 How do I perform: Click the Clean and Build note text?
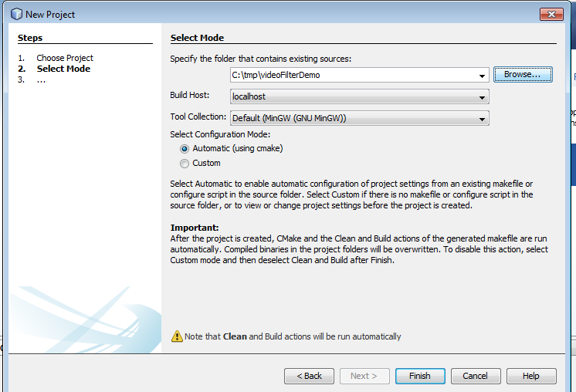coord(293,336)
